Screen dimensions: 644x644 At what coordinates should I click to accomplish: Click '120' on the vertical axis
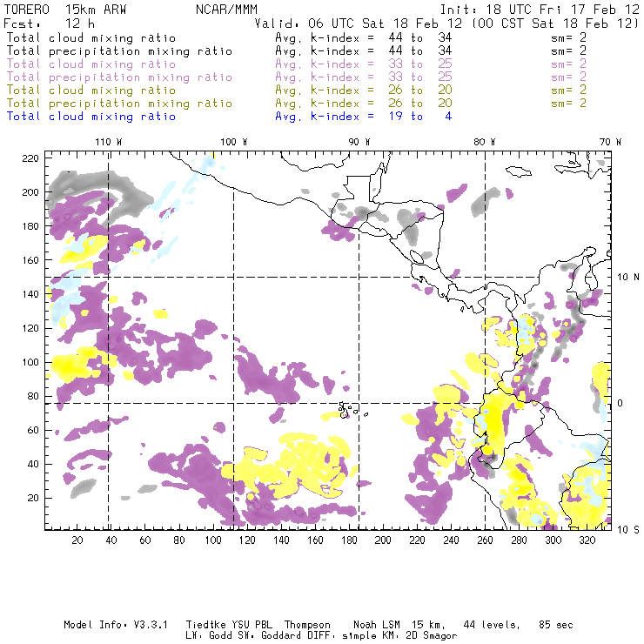click(x=30, y=328)
